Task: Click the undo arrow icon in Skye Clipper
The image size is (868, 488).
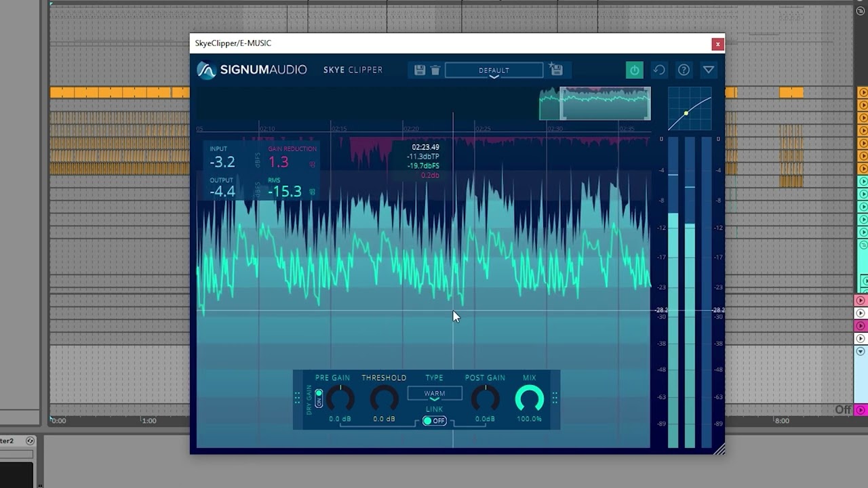Action: coord(658,70)
